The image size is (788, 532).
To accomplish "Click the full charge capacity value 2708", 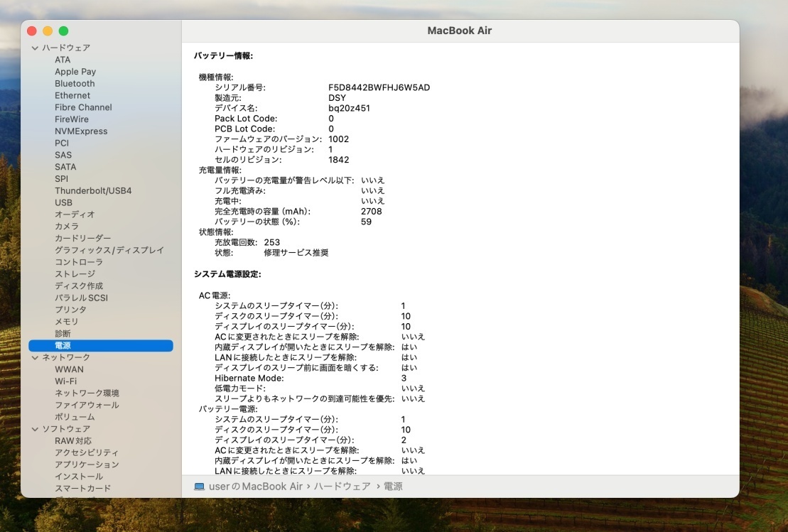I will click(372, 212).
